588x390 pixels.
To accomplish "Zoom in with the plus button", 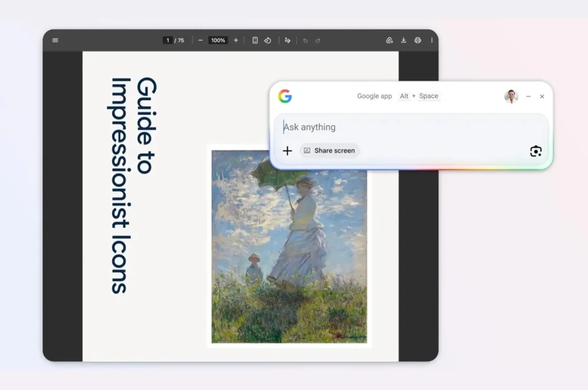I will pyautogui.click(x=236, y=40).
